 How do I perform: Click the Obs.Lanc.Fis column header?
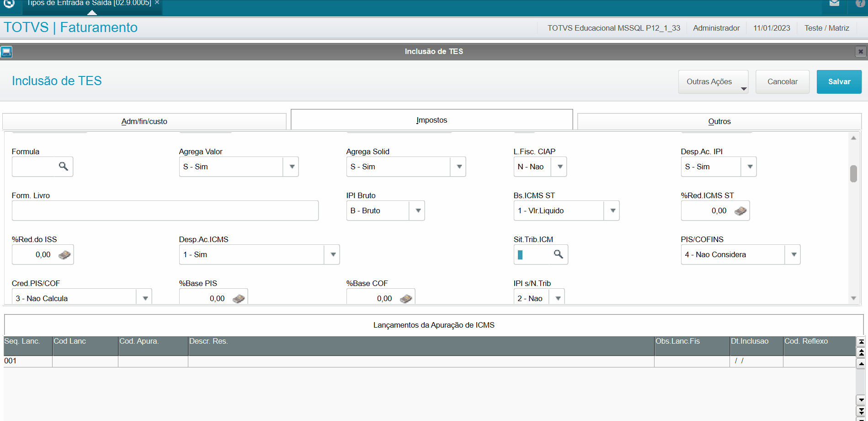(692, 346)
